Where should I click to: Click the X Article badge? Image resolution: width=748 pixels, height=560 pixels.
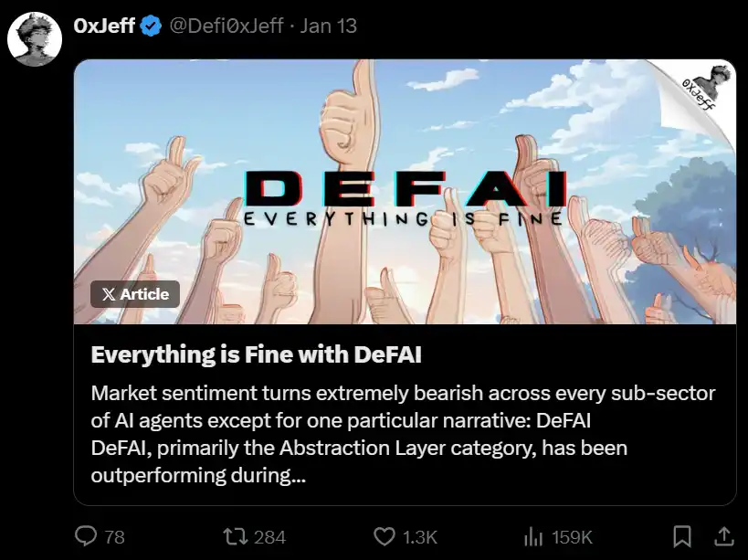point(135,294)
